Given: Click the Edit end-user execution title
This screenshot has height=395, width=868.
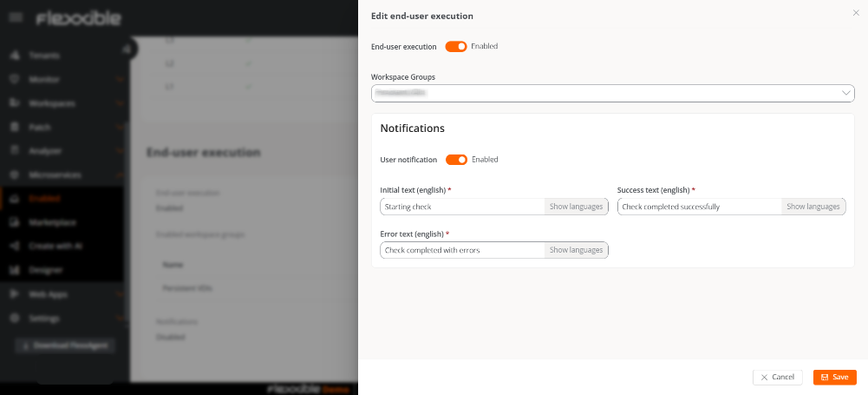Looking at the screenshot, I should point(421,16).
